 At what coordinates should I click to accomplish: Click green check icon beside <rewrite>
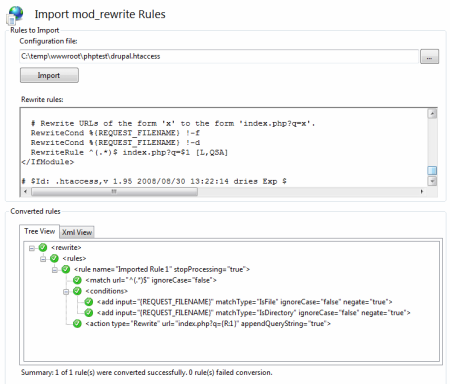[43, 248]
